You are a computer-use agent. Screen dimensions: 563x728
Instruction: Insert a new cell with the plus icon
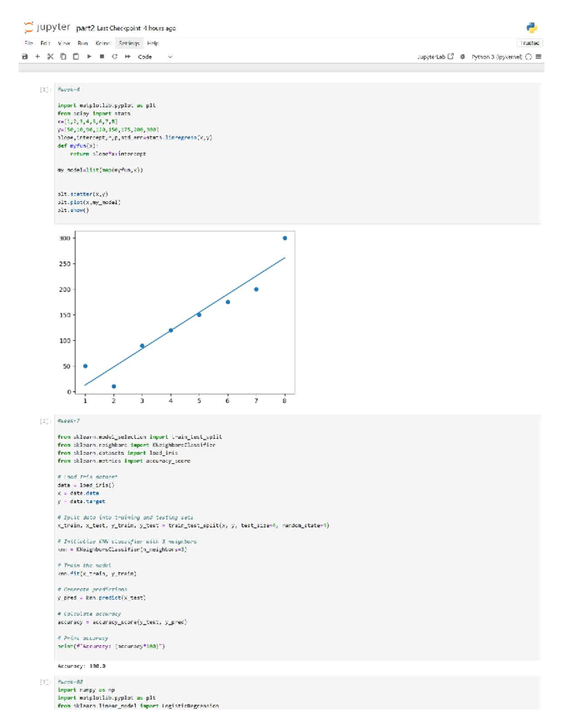click(x=37, y=57)
